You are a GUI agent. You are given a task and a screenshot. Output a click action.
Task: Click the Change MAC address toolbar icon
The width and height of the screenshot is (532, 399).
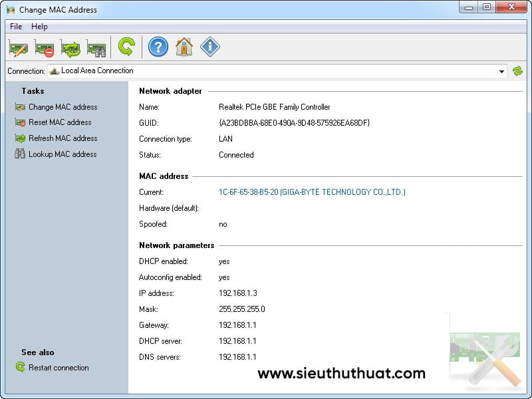point(18,48)
